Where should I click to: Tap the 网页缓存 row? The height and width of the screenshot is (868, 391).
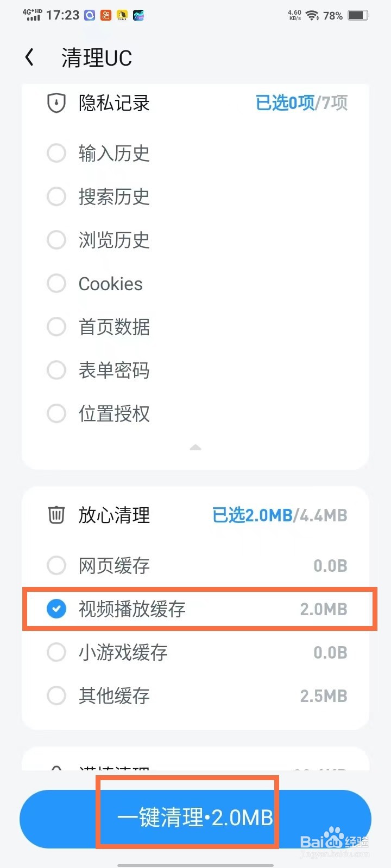[195, 565]
